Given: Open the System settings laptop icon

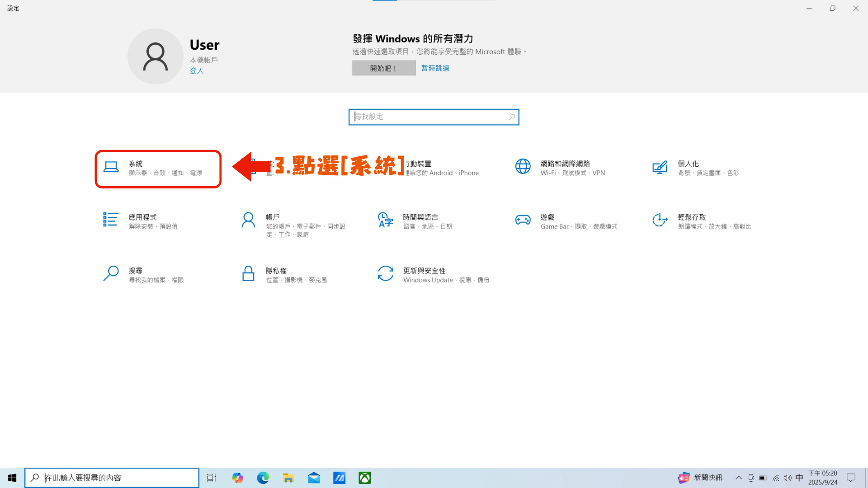Looking at the screenshot, I should [x=111, y=167].
